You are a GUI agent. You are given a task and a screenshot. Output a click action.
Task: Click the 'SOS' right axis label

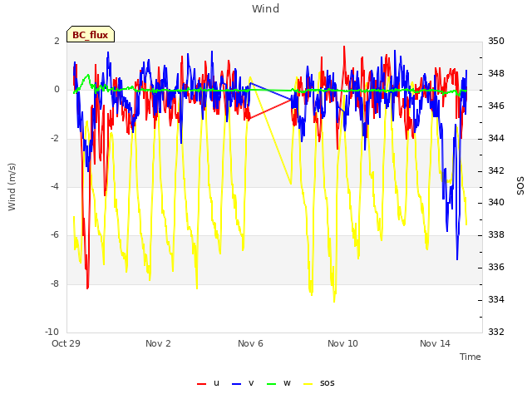pos(520,186)
